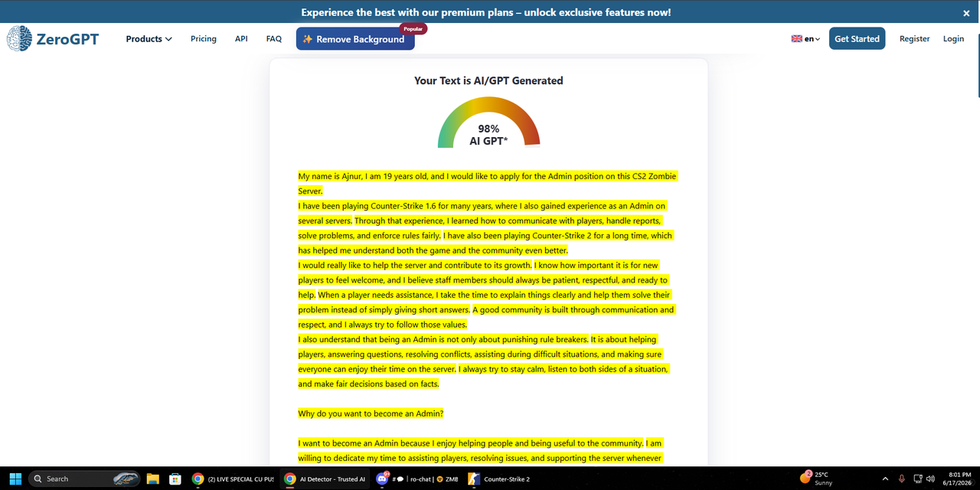980x490 pixels.
Task: Open the weather widget showing 25°C Sunny
Action: tap(815, 479)
